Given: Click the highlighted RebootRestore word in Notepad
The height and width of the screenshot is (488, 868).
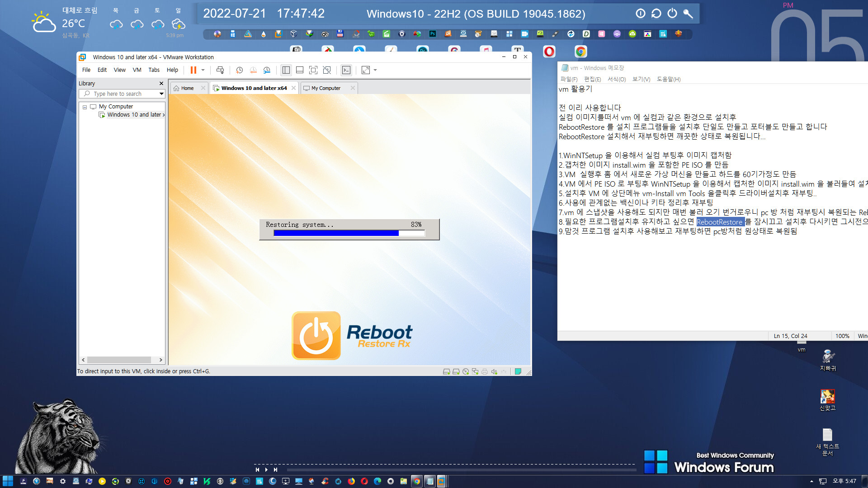Looking at the screenshot, I should pos(720,222).
